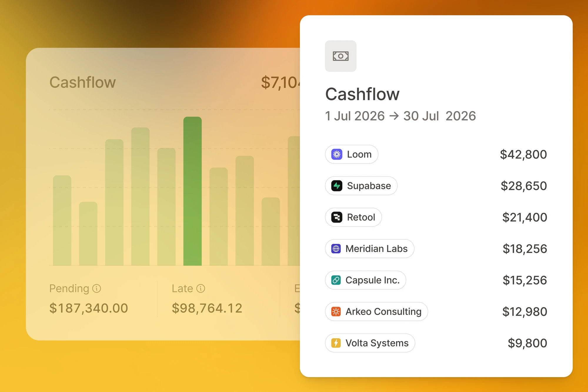Click the start date 1 Jul 2026

click(x=355, y=116)
